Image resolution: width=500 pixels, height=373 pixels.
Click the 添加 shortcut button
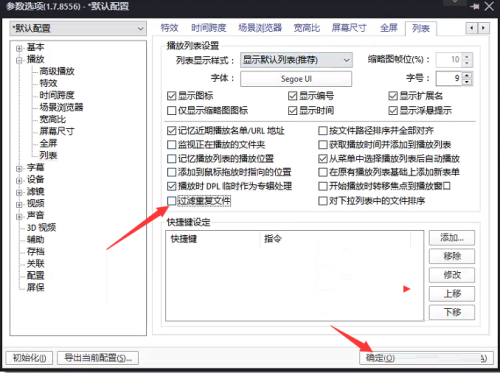click(x=452, y=238)
